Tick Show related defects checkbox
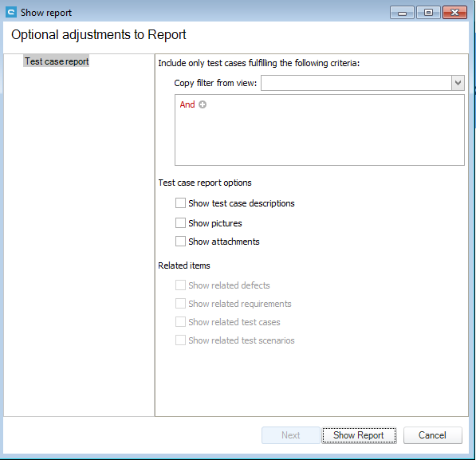The image size is (476, 460). point(180,285)
